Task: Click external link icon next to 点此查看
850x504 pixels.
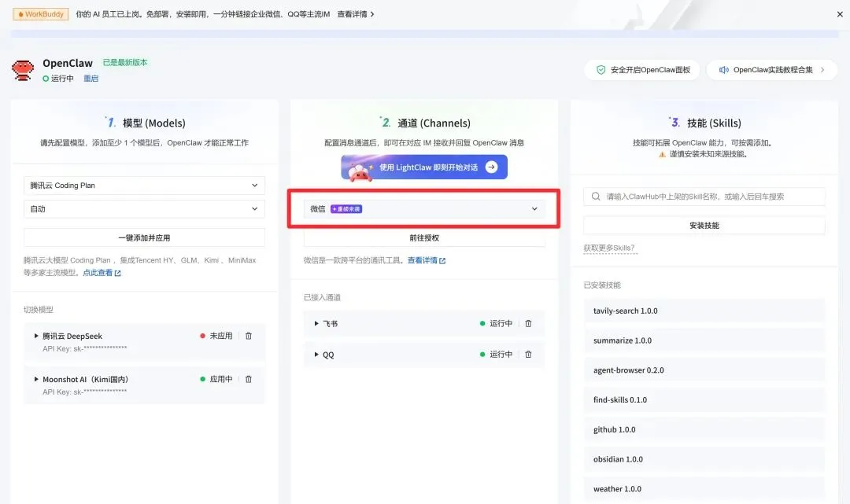Action: click(117, 274)
